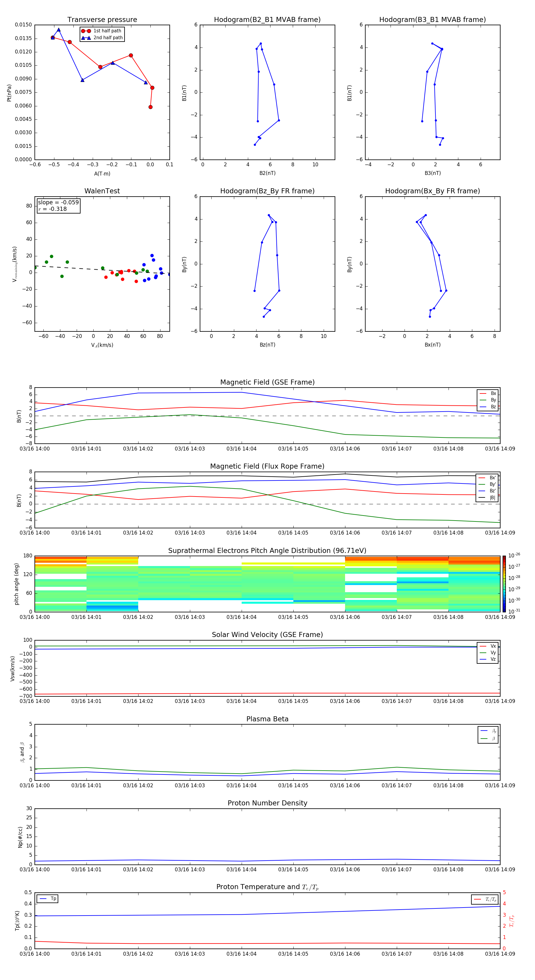Viewport: 535px width, 980px height.
Task: Click the topmost blue triangle in Transverse pressure
Action: click(x=59, y=30)
